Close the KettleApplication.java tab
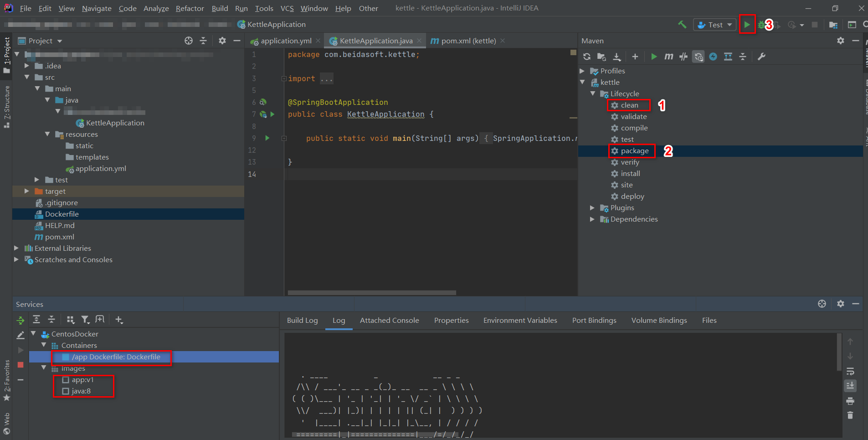The height and width of the screenshot is (440, 868). 419,41
